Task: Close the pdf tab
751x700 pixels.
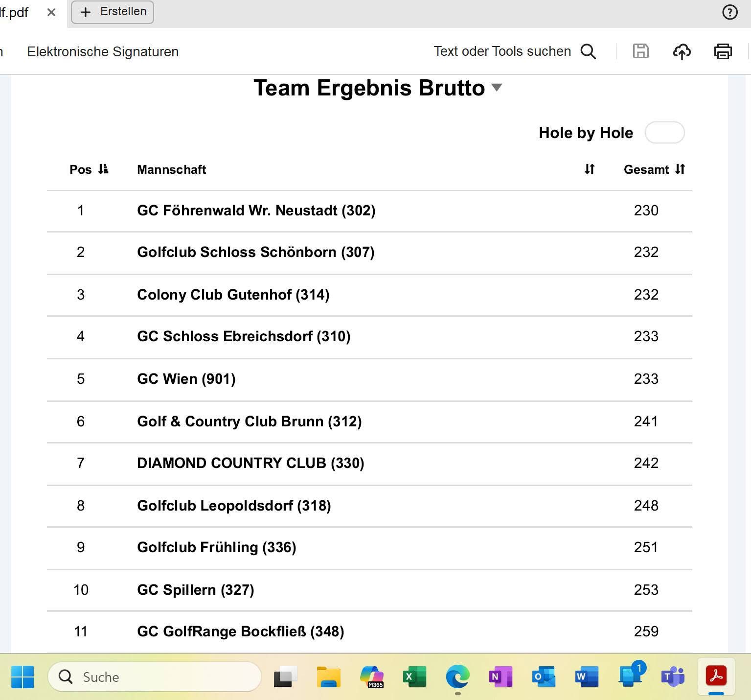Action: [51, 12]
